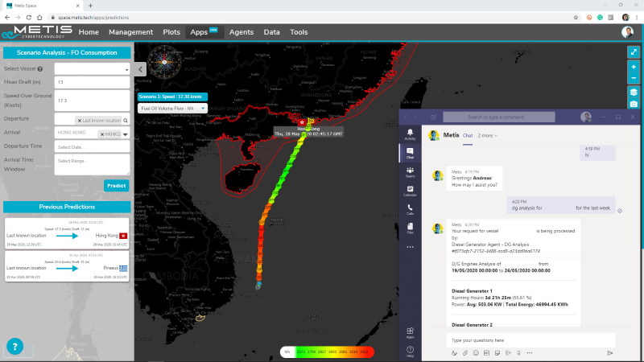Open the Plots menu

pyautogui.click(x=171, y=32)
